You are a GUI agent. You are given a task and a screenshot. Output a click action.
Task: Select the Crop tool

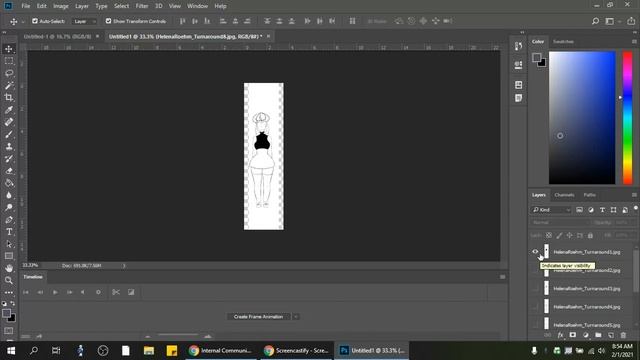pyautogui.click(x=9, y=98)
